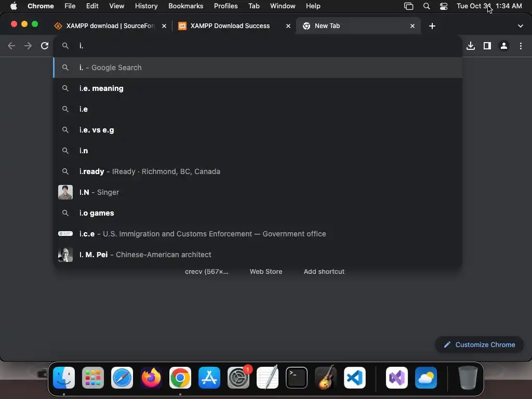Open 'I.N - Singer' suggestion
This screenshot has width=532, height=399.
coord(258,192)
